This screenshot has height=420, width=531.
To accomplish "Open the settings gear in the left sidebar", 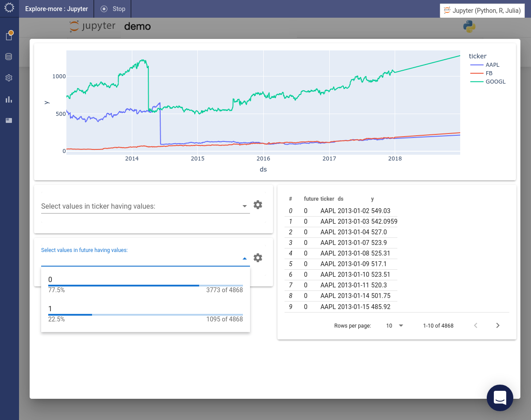I will pyautogui.click(x=9, y=78).
